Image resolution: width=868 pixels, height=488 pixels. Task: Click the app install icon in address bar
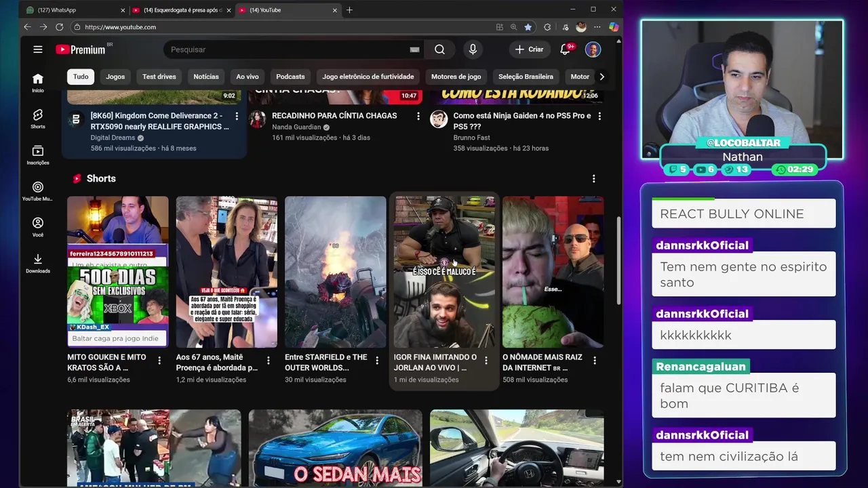point(500,27)
